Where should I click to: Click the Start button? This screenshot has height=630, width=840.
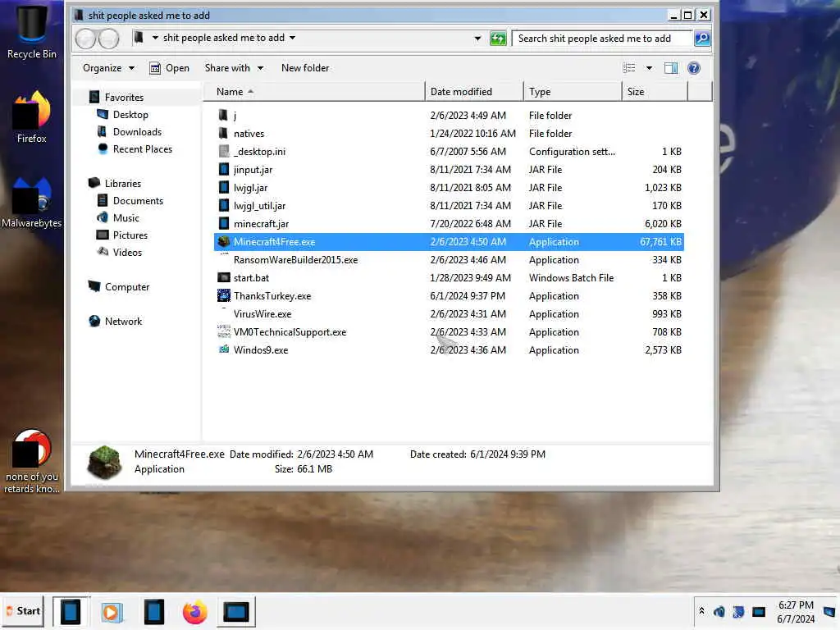click(24, 611)
